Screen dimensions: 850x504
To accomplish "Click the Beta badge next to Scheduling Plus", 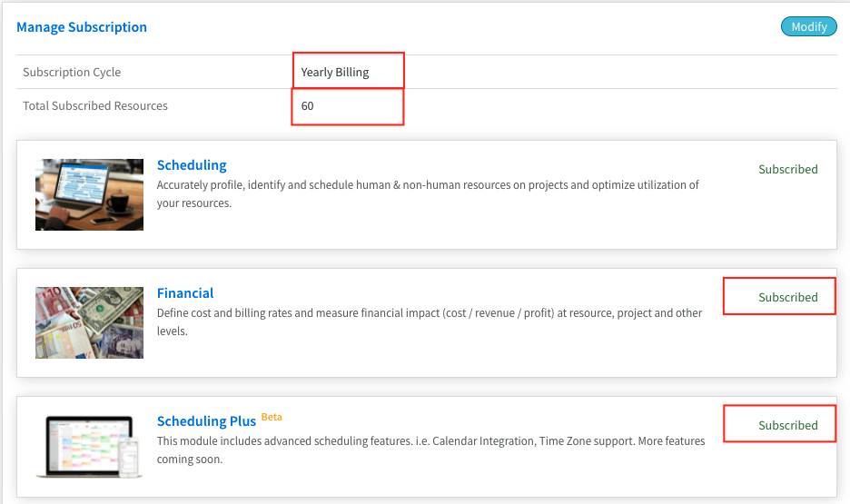I will click(x=272, y=417).
